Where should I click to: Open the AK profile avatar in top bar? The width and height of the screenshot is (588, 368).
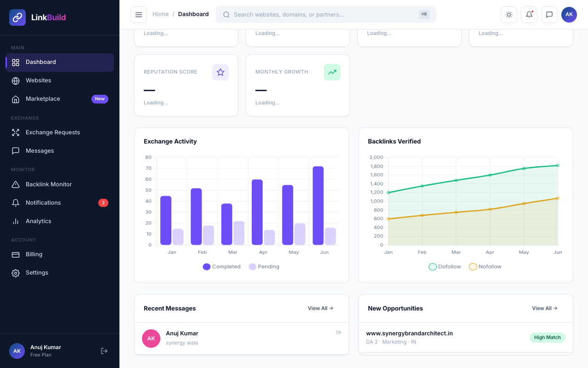tap(569, 15)
